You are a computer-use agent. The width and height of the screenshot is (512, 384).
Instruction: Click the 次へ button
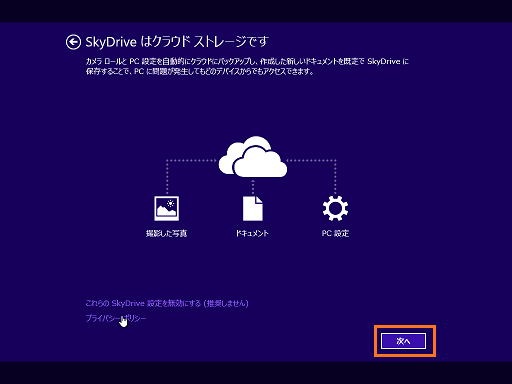pyautogui.click(x=403, y=341)
